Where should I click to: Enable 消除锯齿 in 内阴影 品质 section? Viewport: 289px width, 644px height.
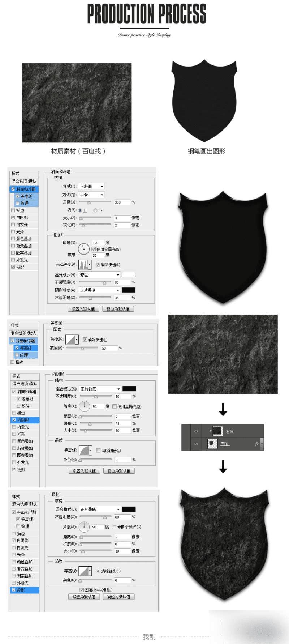98,450
